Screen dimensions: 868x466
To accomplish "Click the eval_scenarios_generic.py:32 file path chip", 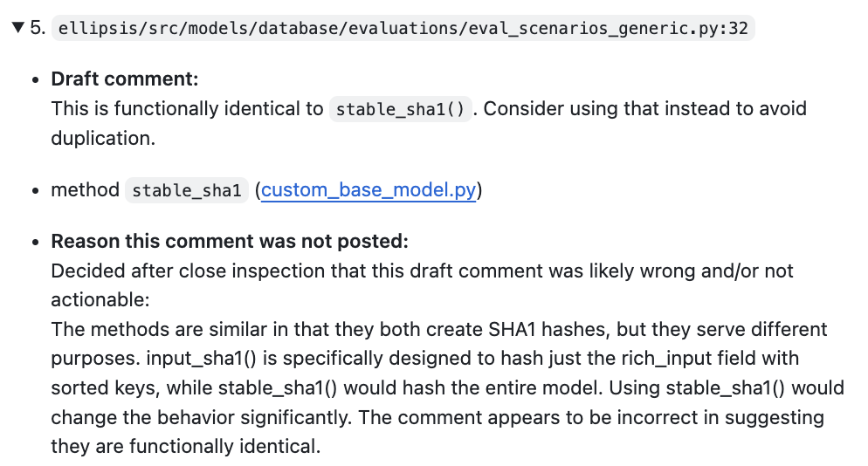I will [x=403, y=28].
